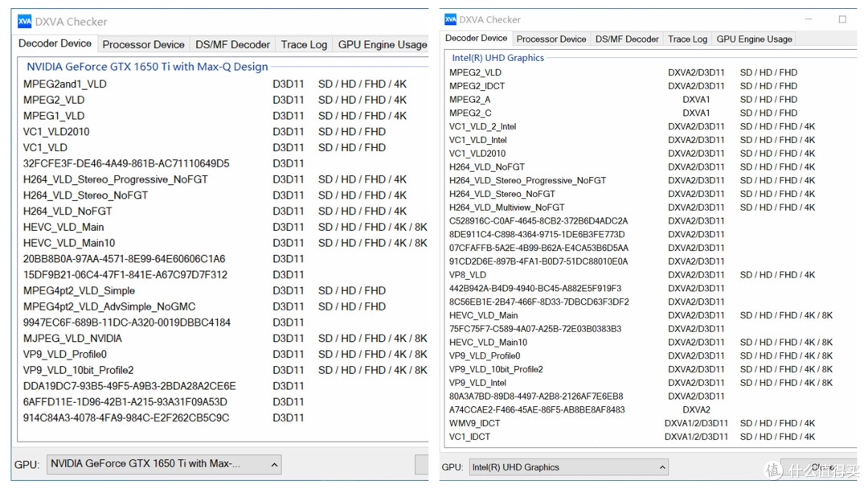Viewport: 868px width, 489px height.
Task: Switch to Processor Device tab in right window
Action: coord(551,39)
